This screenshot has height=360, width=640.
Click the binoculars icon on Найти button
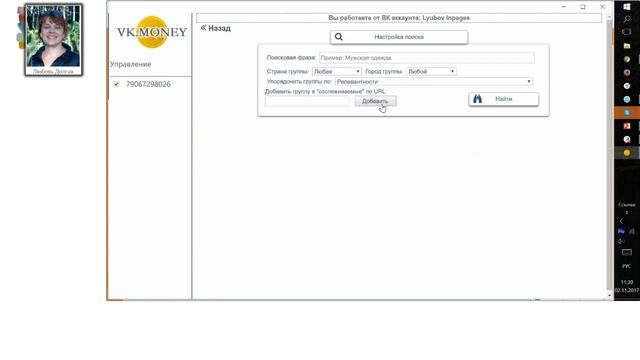coord(478,99)
